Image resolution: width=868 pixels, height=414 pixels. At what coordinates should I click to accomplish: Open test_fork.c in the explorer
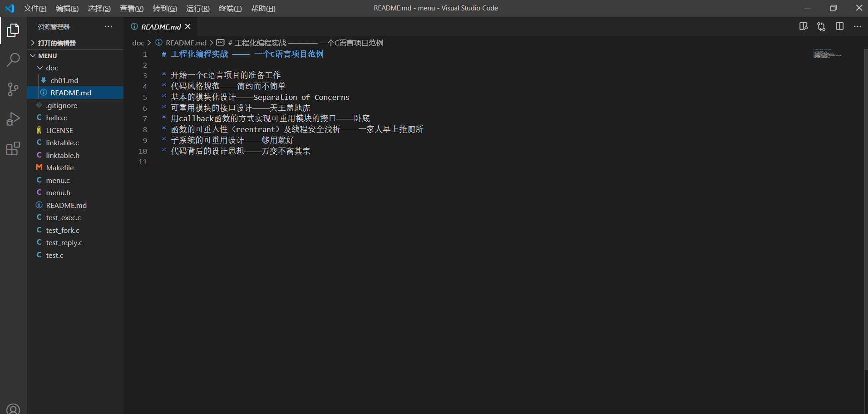click(x=75, y=230)
